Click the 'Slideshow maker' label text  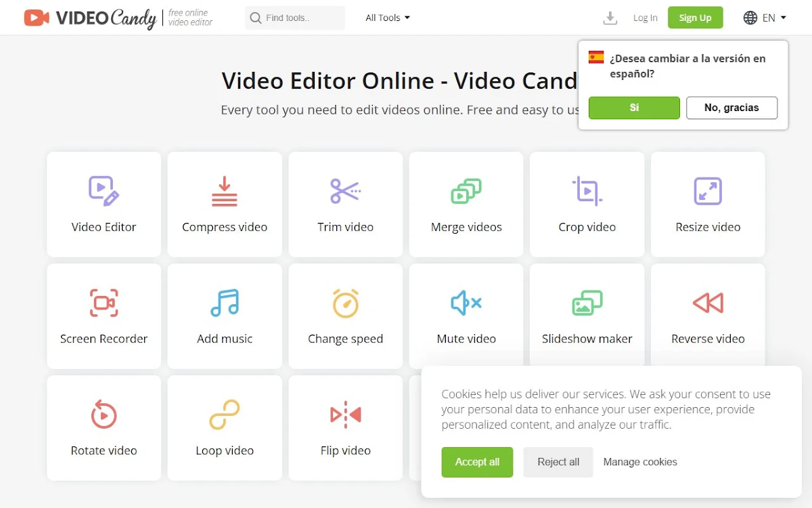click(587, 339)
